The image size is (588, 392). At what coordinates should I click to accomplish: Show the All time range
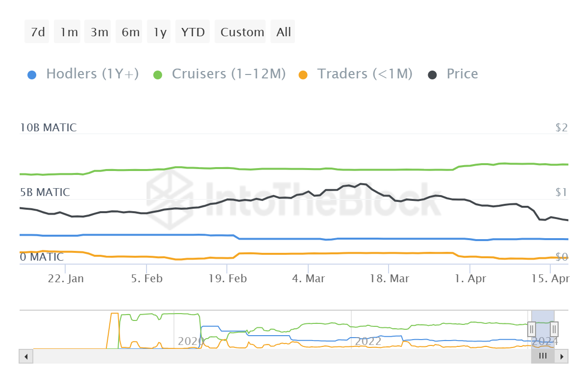tap(283, 31)
